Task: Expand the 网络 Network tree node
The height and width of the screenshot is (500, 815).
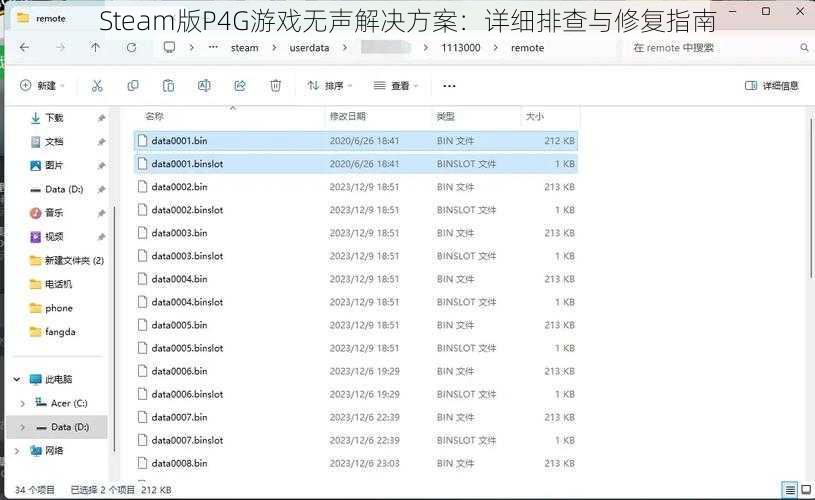Action: click(x=17, y=451)
